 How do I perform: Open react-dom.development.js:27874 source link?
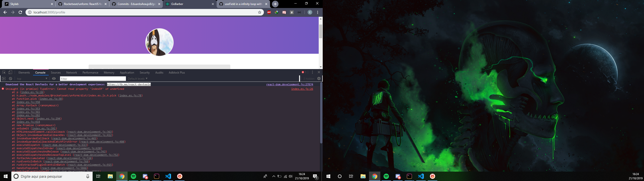[x=289, y=84]
